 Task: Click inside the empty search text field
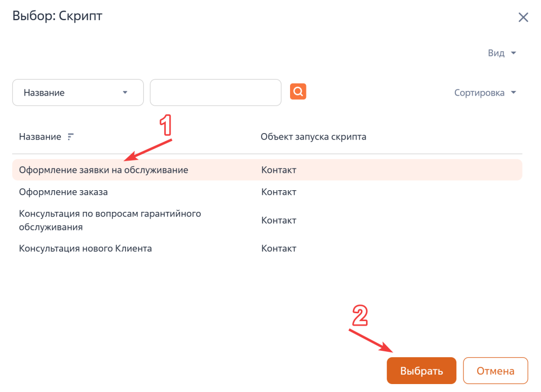[x=216, y=92]
